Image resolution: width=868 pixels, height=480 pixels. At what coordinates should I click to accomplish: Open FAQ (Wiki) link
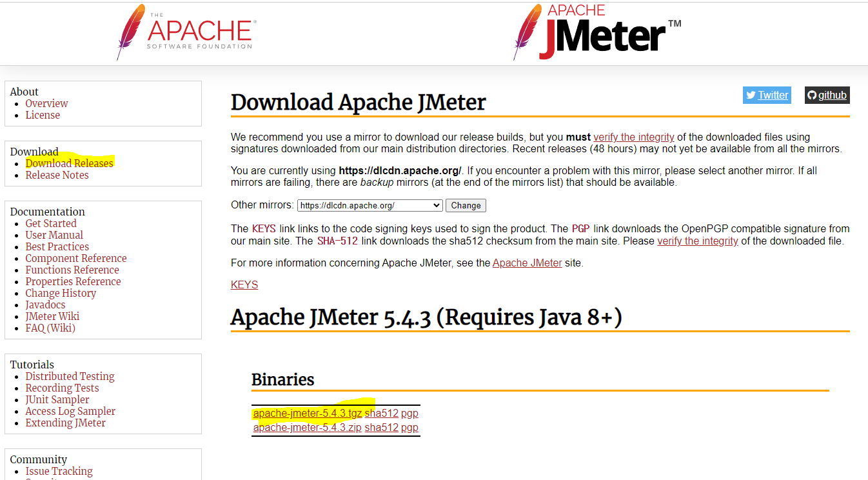50,328
